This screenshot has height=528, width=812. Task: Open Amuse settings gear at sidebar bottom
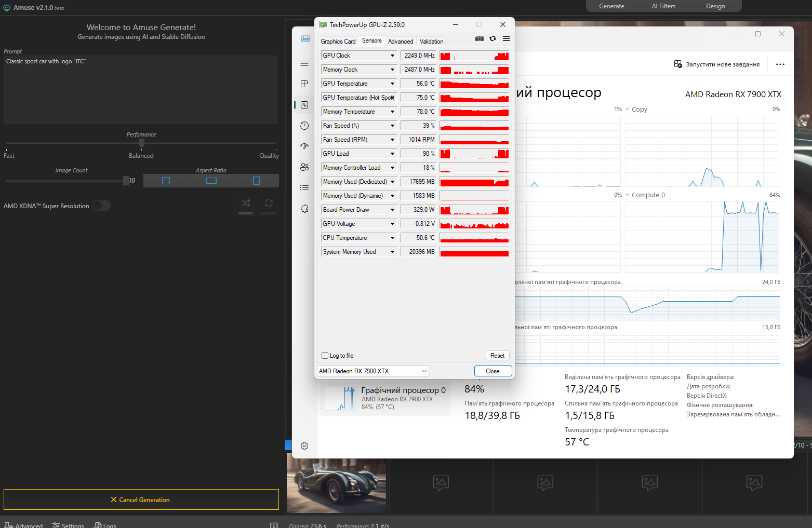304,445
